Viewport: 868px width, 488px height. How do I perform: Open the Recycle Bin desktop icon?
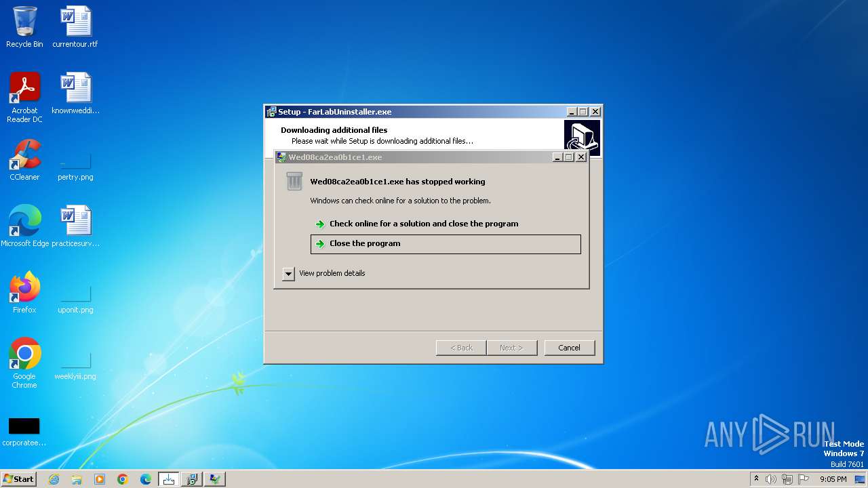(24, 27)
